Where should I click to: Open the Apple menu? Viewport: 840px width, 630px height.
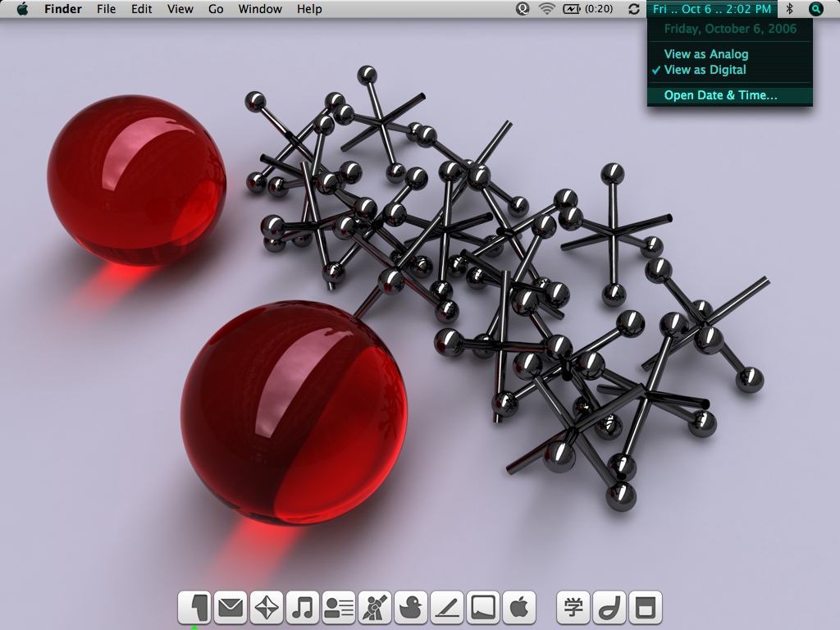tap(22, 8)
